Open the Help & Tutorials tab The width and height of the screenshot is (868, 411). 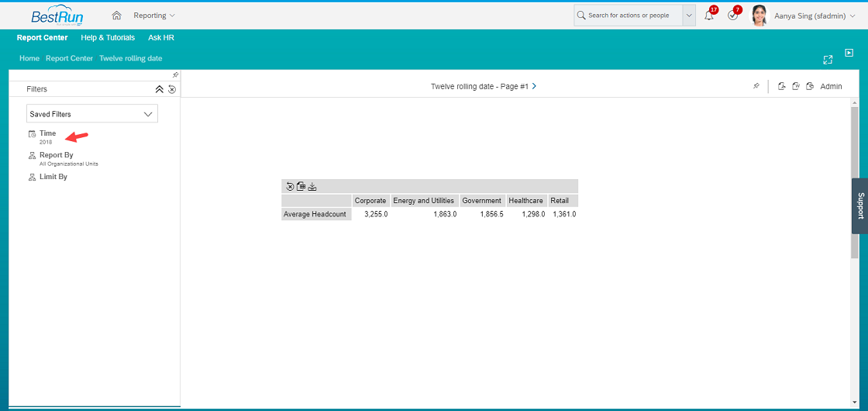point(108,38)
